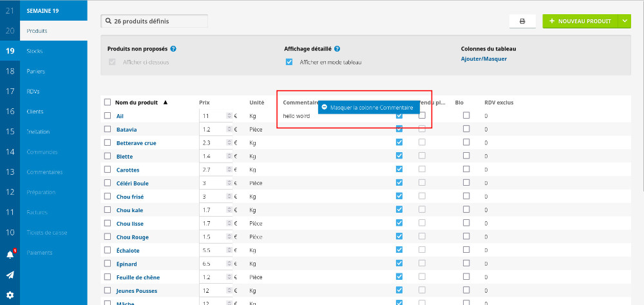
Task: Click the magnifier icon in the search box
Action: [108, 21]
